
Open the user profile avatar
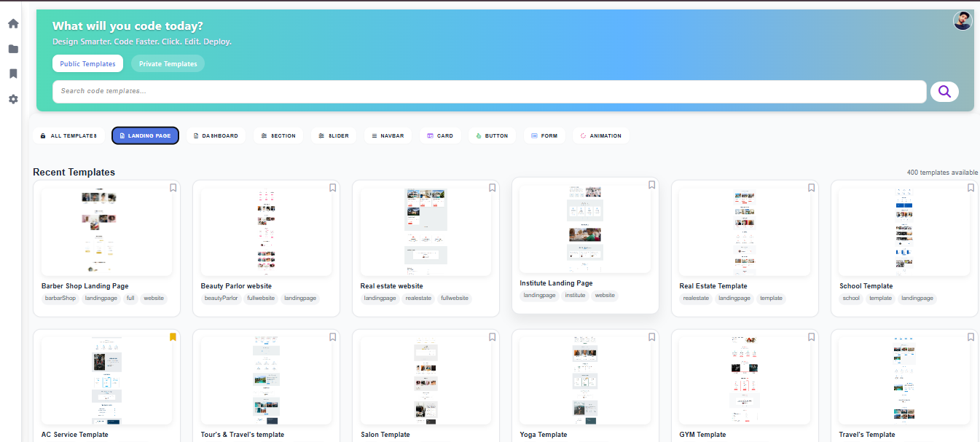963,21
